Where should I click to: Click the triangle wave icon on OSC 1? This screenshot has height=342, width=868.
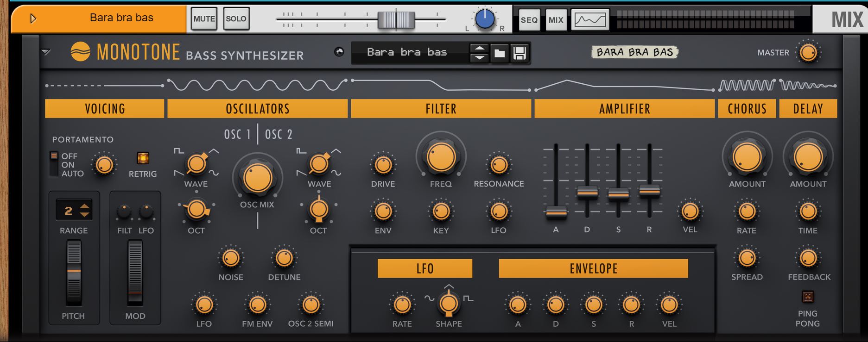click(x=214, y=151)
